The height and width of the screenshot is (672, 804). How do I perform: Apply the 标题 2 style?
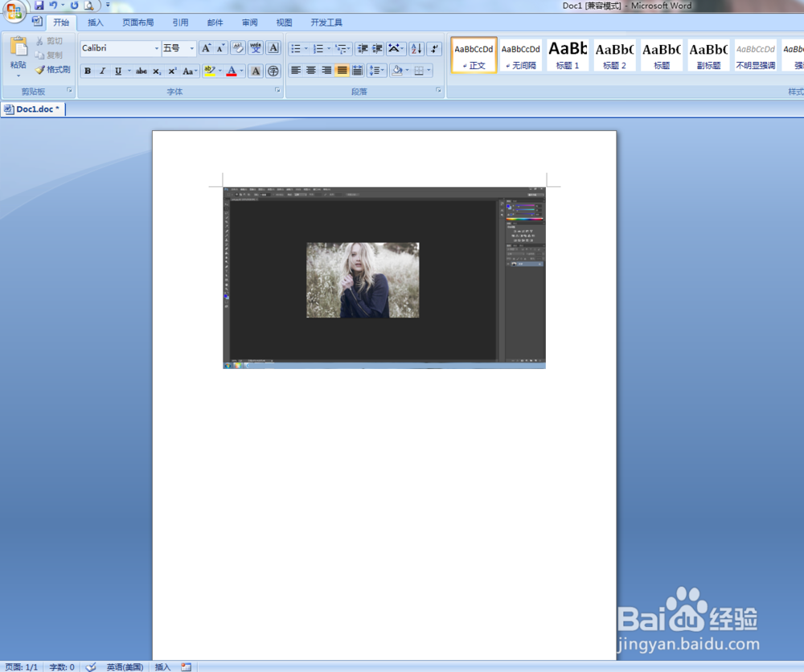click(x=614, y=55)
